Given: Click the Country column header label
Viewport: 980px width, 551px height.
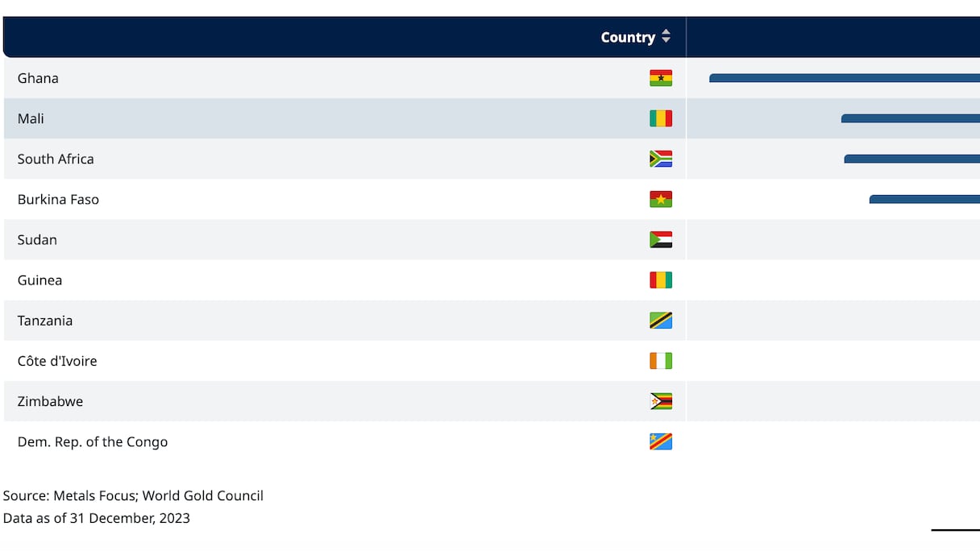Looking at the screenshot, I should click(x=627, y=37).
